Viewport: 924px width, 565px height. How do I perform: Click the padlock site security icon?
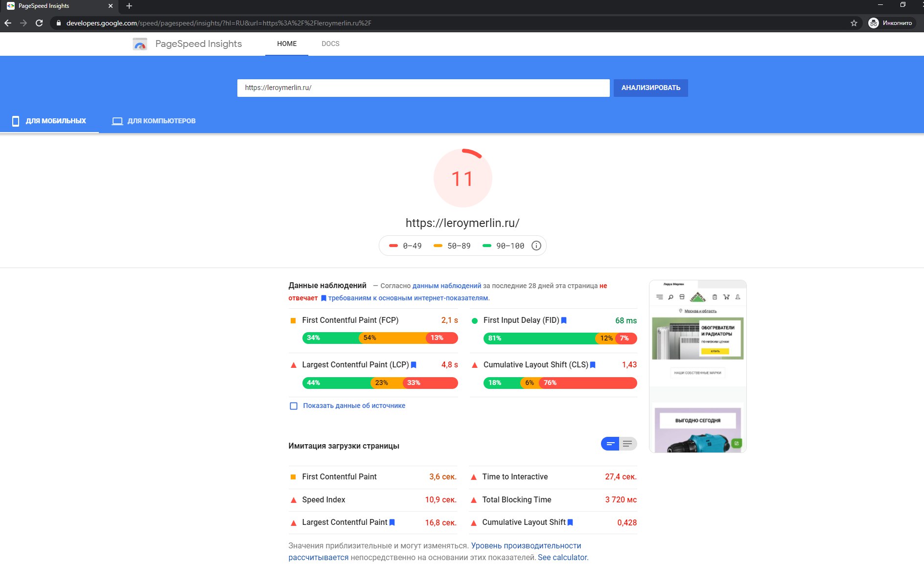pyautogui.click(x=58, y=23)
